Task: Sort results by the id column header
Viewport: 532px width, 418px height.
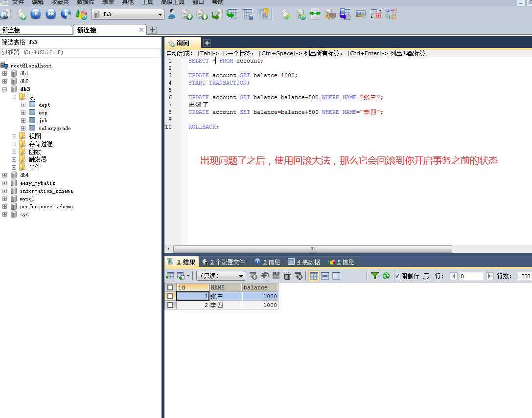Action: coord(192,287)
